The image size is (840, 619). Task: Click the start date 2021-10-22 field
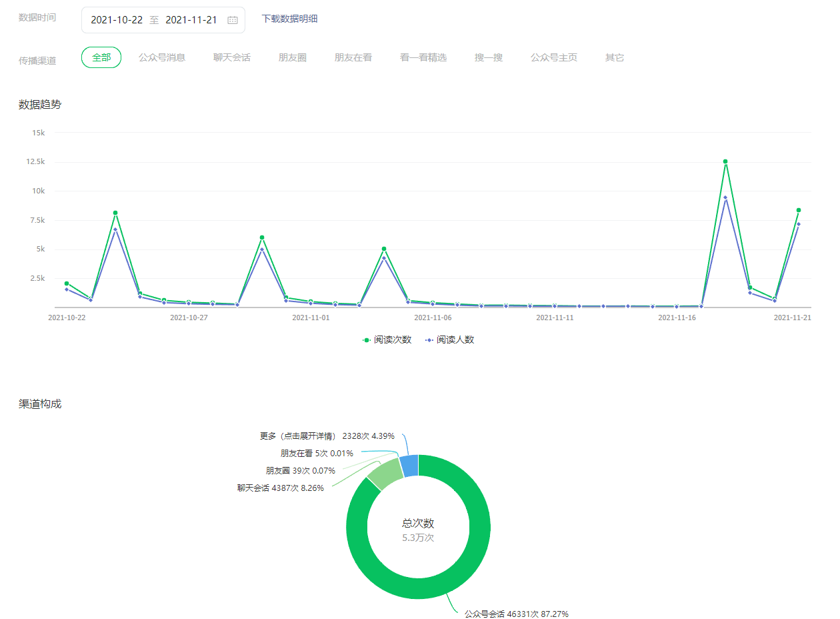(x=117, y=20)
